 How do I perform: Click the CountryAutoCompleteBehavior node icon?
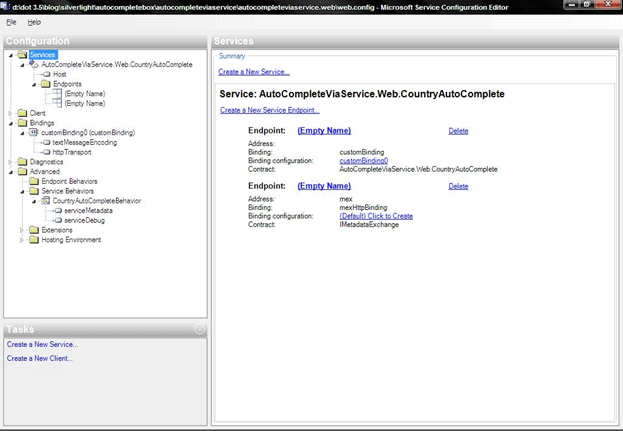46,201
